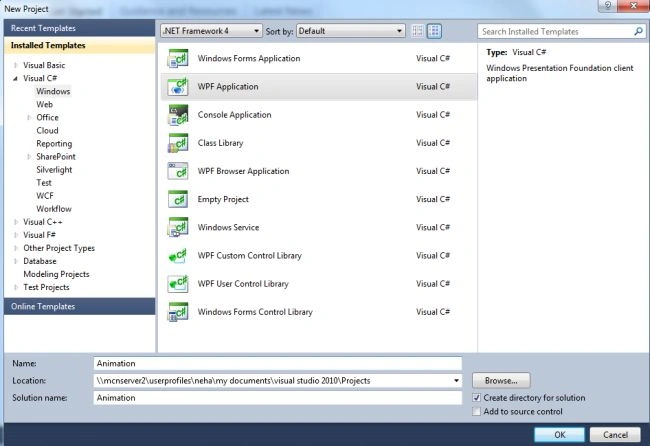Select the Installed Templates section
650x446 pixels.
(x=80, y=46)
